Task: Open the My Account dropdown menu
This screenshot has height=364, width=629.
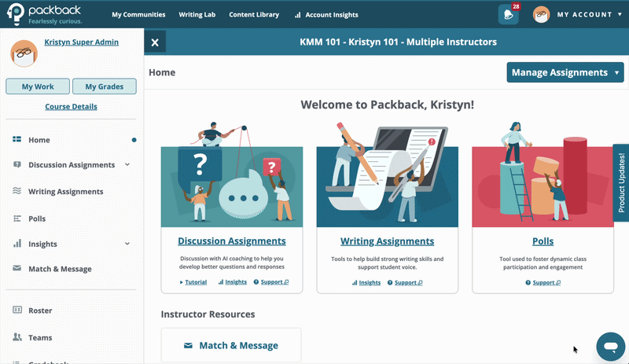Action: click(x=578, y=14)
